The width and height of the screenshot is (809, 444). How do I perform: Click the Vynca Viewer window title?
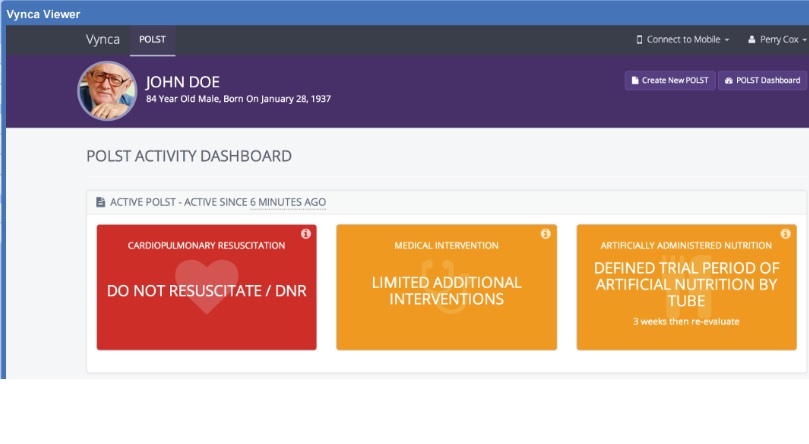click(43, 14)
